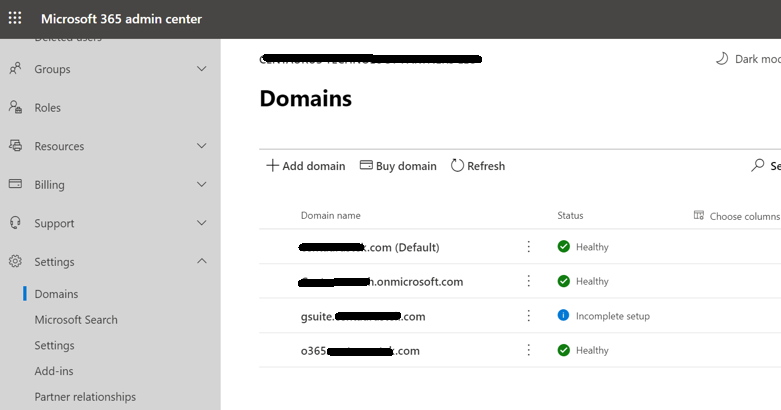The height and width of the screenshot is (410, 781).
Task: Expand the Groups section chevron
Action: tap(202, 69)
